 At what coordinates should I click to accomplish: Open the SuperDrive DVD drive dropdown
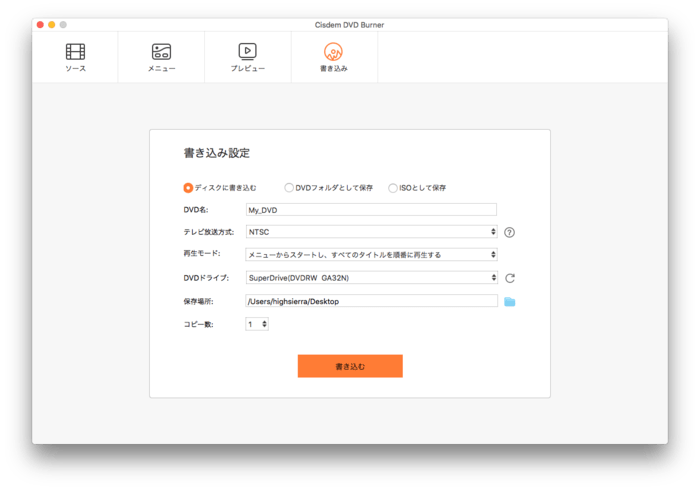[x=371, y=278]
